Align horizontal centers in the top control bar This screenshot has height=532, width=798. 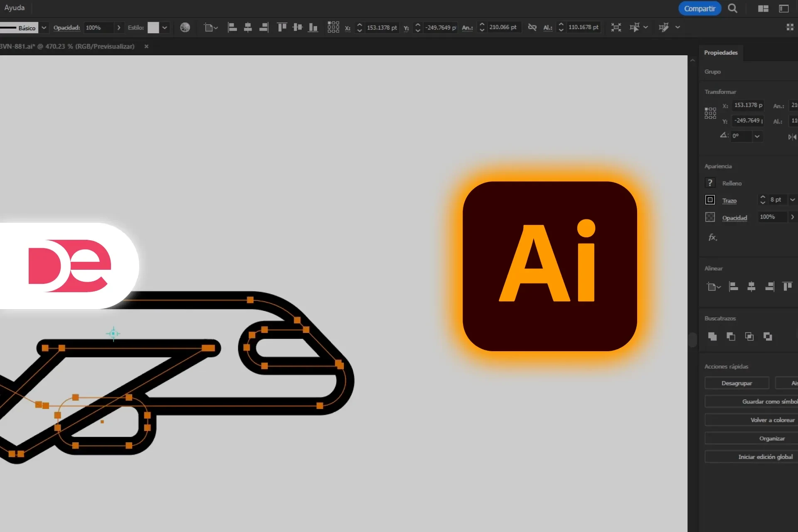click(x=248, y=27)
